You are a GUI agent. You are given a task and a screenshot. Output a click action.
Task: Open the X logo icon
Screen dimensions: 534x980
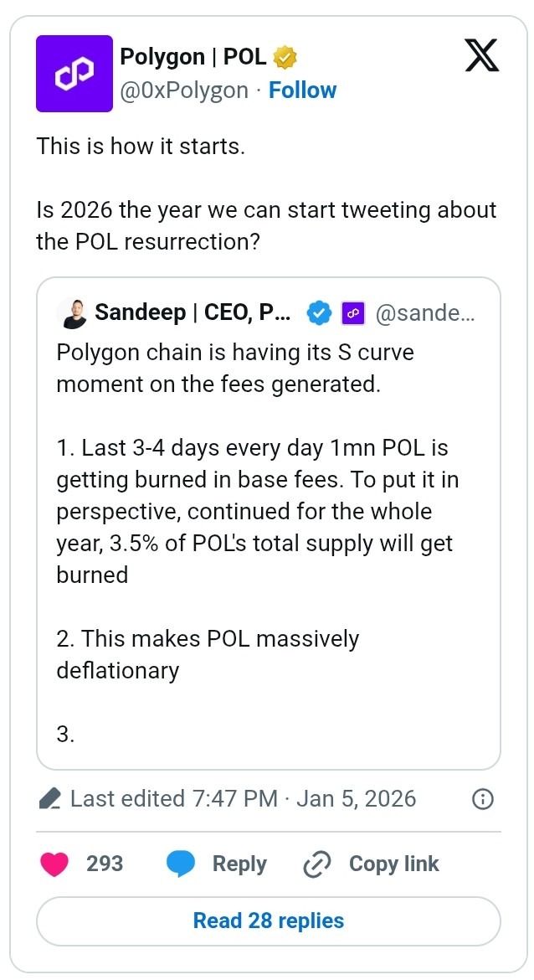point(480,55)
